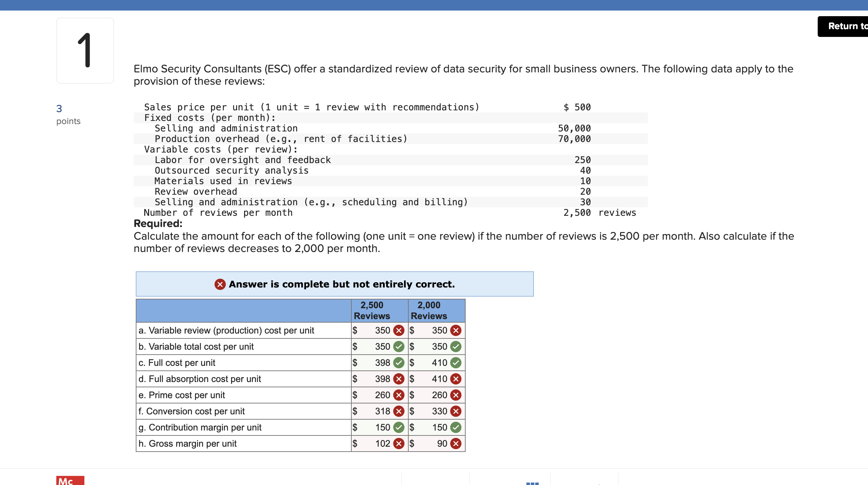Click the red X beside conversion cost 318
The width and height of the screenshot is (868, 485).
[399, 411]
